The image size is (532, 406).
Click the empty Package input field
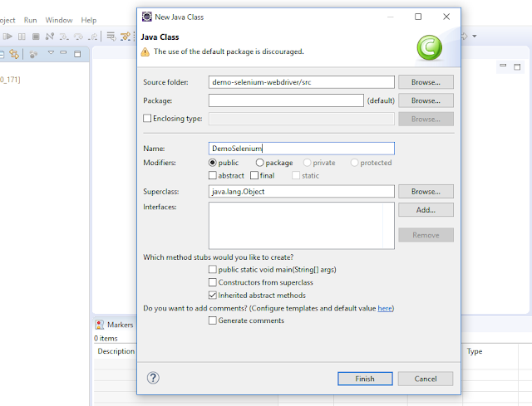[x=286, y=100]
